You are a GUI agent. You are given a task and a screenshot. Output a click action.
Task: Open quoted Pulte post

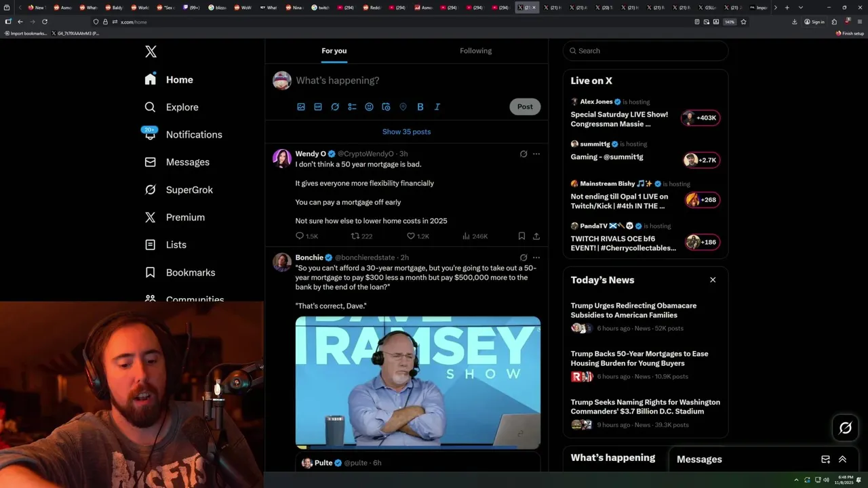pos(418,463)
